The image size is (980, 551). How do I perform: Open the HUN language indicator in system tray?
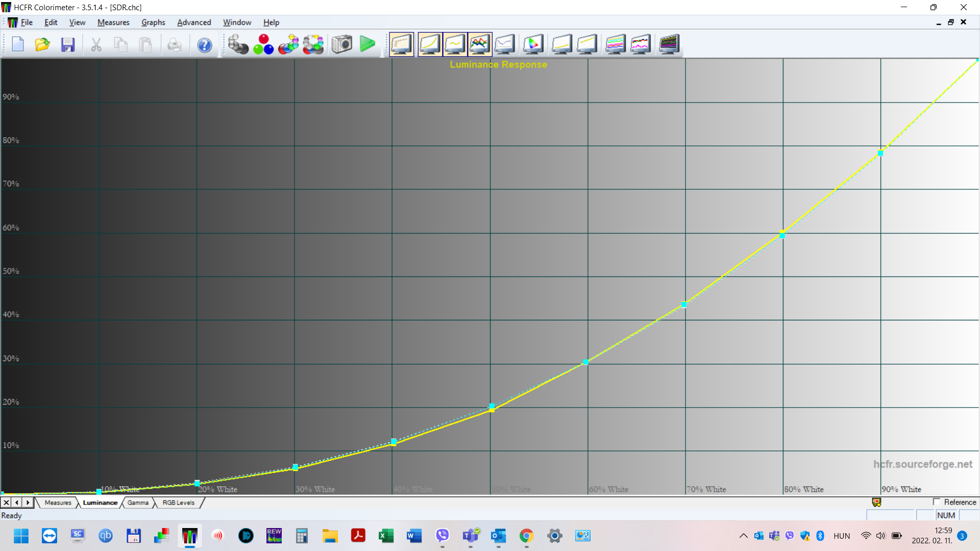tap(841, 536)
